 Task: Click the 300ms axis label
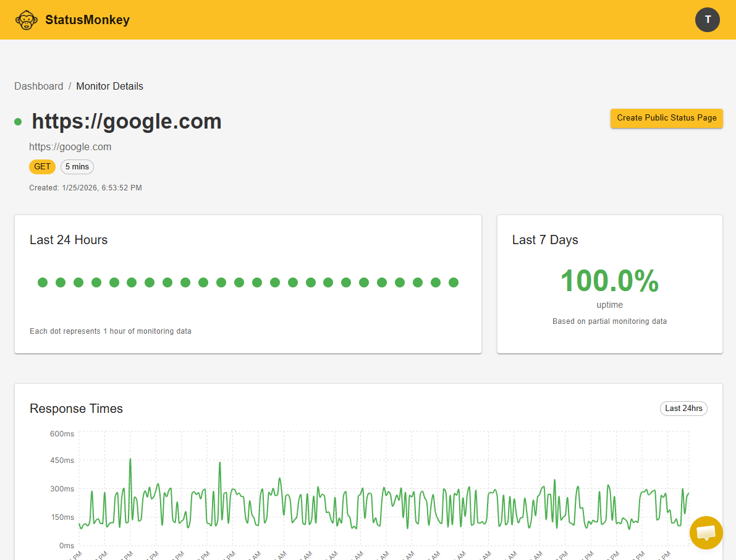pos(62,489)
